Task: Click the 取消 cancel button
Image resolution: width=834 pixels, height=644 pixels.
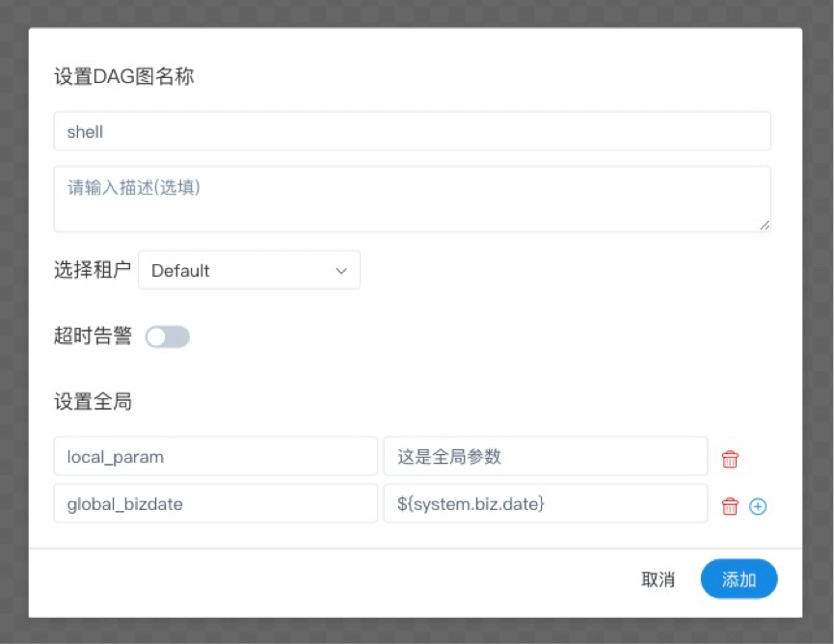Action: [658, 579]
